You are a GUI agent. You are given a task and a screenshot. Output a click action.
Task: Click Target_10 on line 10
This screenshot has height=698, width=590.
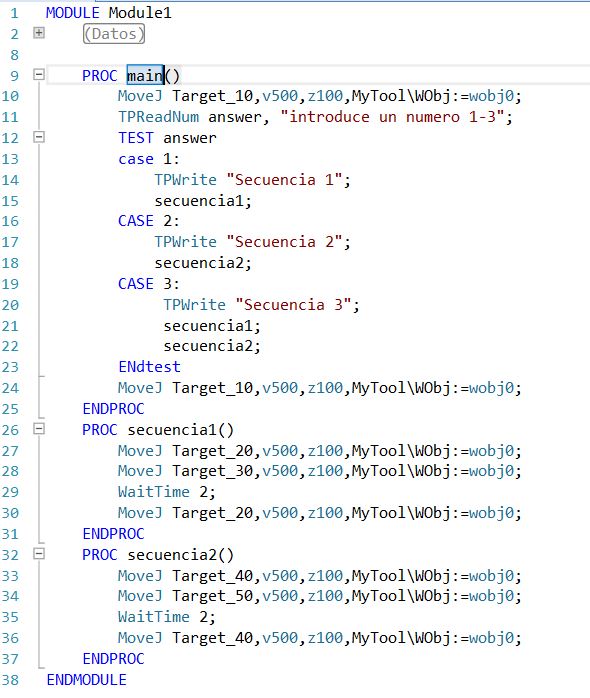212,96
